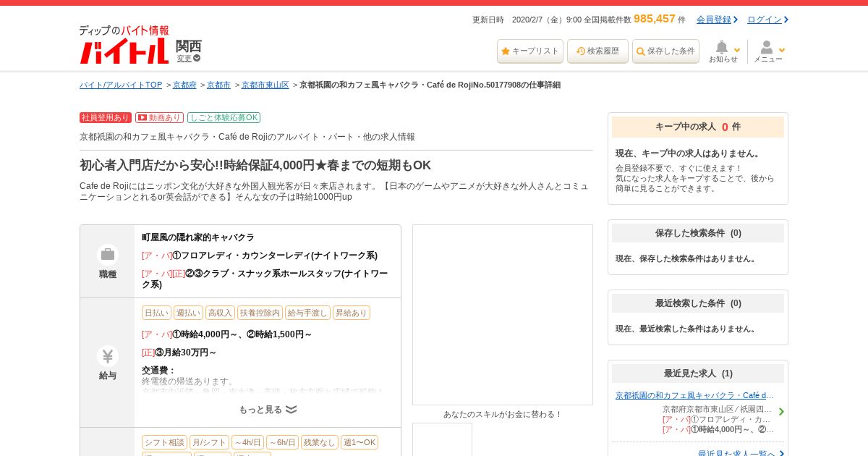Expand salary details with もっと見る

click(268, 410)
